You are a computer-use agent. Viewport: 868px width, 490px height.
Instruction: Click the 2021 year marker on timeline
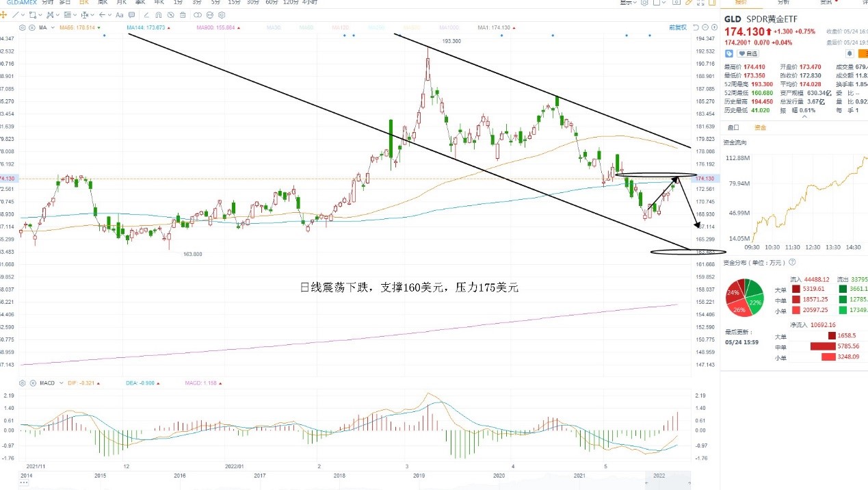point(579,474)
